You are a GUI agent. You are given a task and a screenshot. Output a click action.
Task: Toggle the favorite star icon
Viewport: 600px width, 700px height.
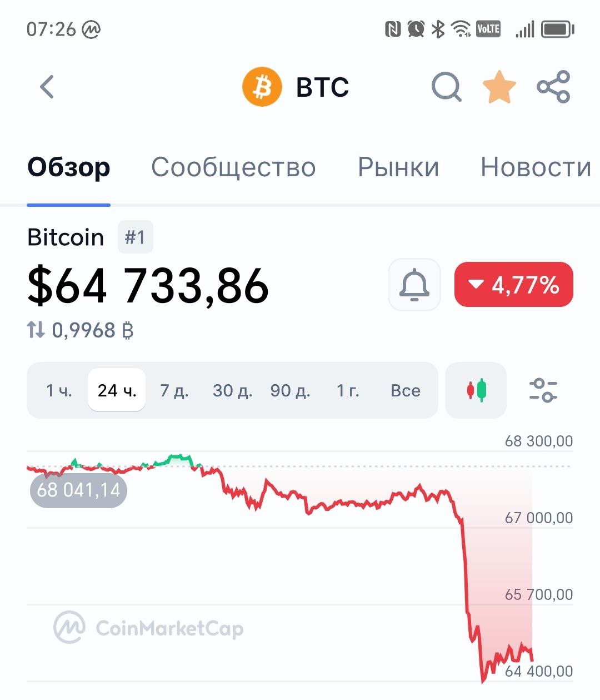(499, 87)
